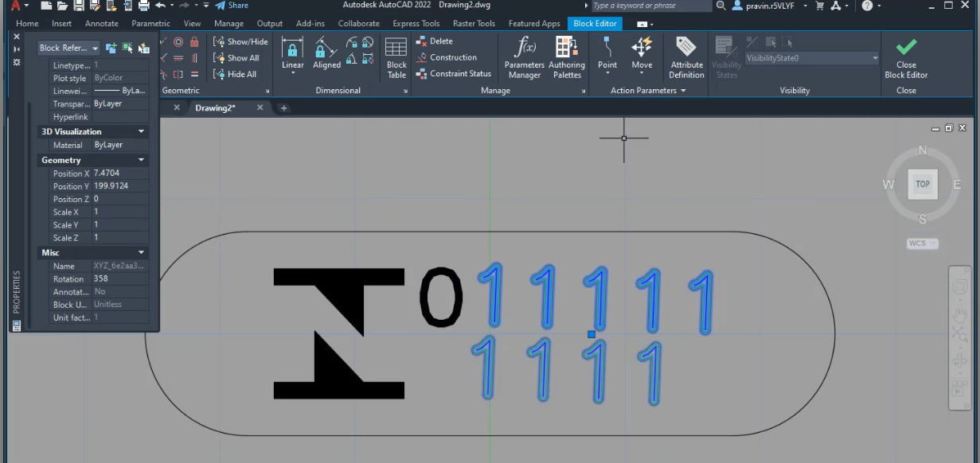
Task: Select the concentric geometric constraint icon
Action: point(178,41)
